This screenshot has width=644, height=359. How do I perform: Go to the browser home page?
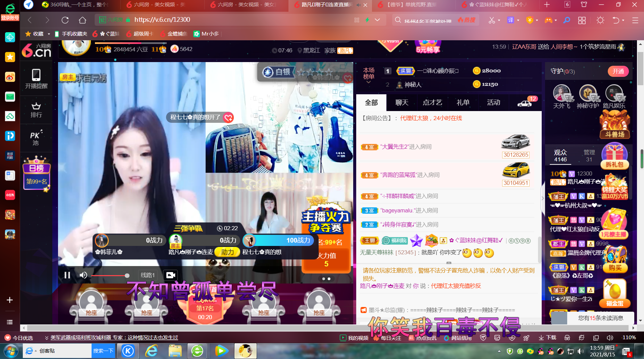coord(82,20)
